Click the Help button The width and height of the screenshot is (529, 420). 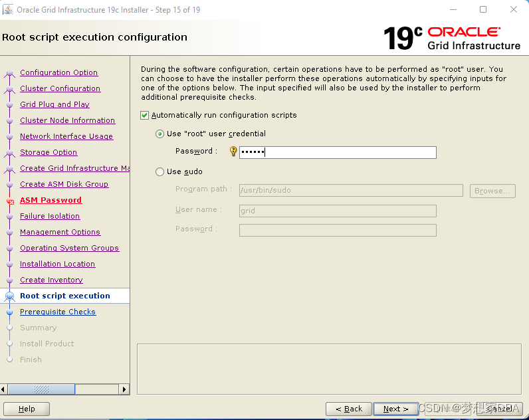[27, 409]
